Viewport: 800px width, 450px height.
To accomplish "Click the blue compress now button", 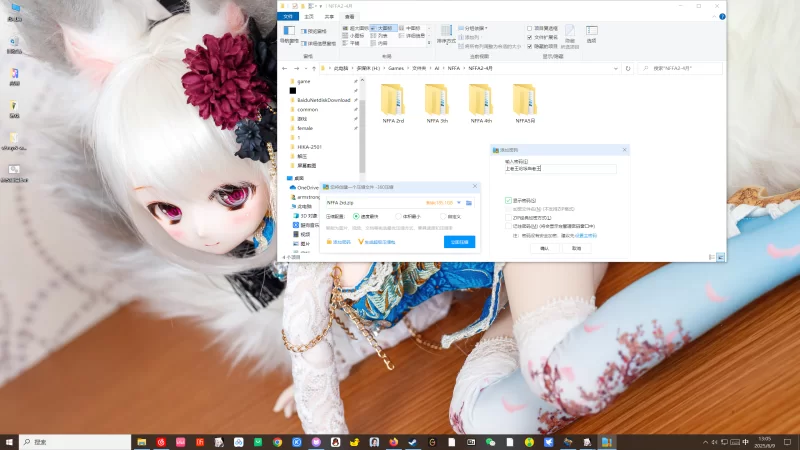I will 459,241.
